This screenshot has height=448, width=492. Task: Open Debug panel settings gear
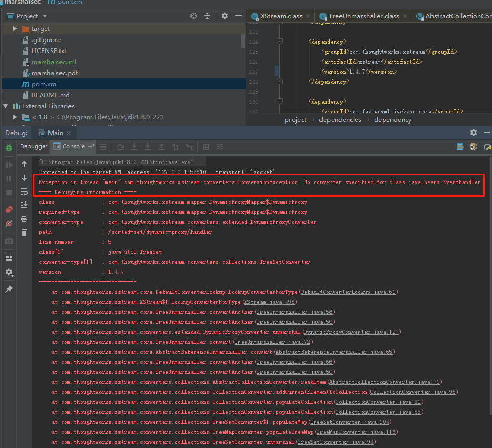(473, 133)
